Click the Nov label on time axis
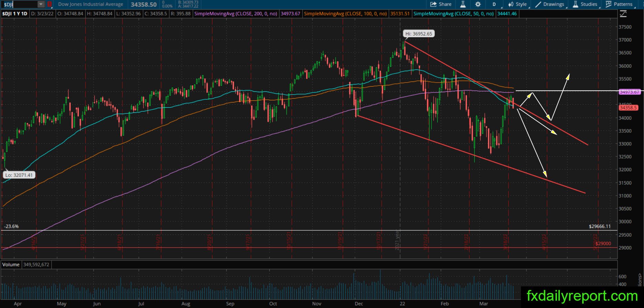Image resolution: width=644 pixels, height=308 pixels. point(317,304)
